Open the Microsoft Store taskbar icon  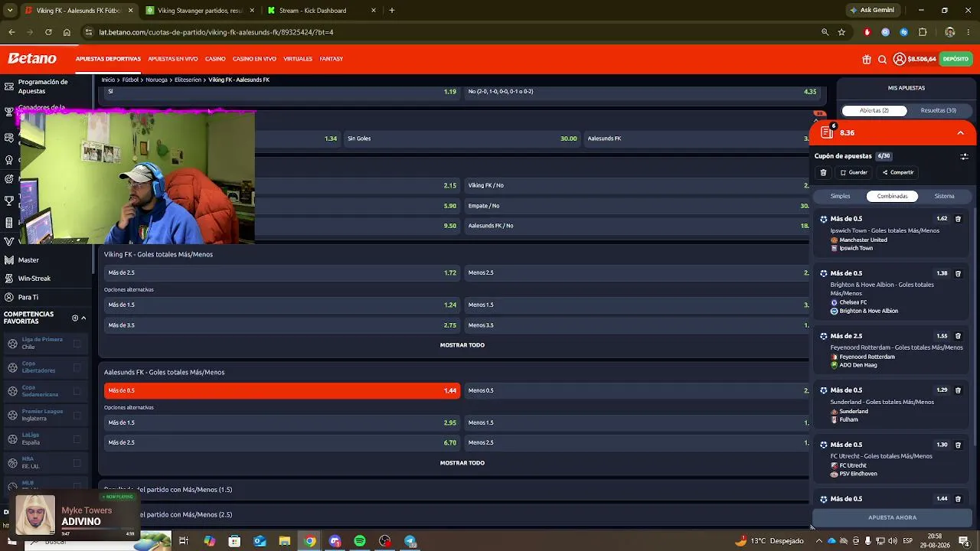[234, 541]
